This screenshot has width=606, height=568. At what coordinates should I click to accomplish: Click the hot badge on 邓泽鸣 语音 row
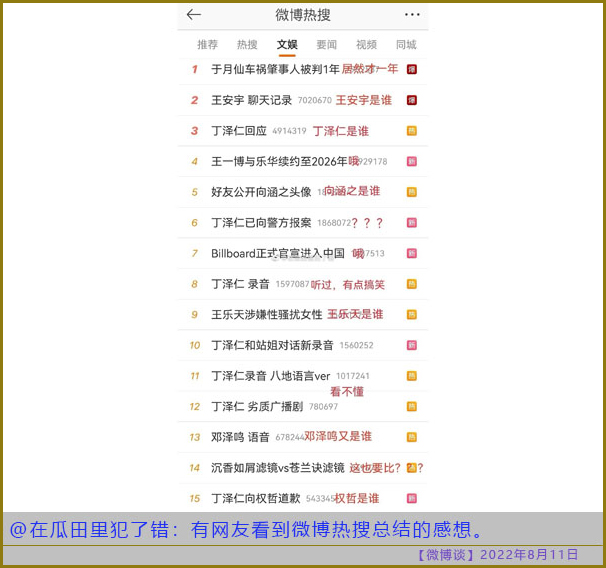412,437
